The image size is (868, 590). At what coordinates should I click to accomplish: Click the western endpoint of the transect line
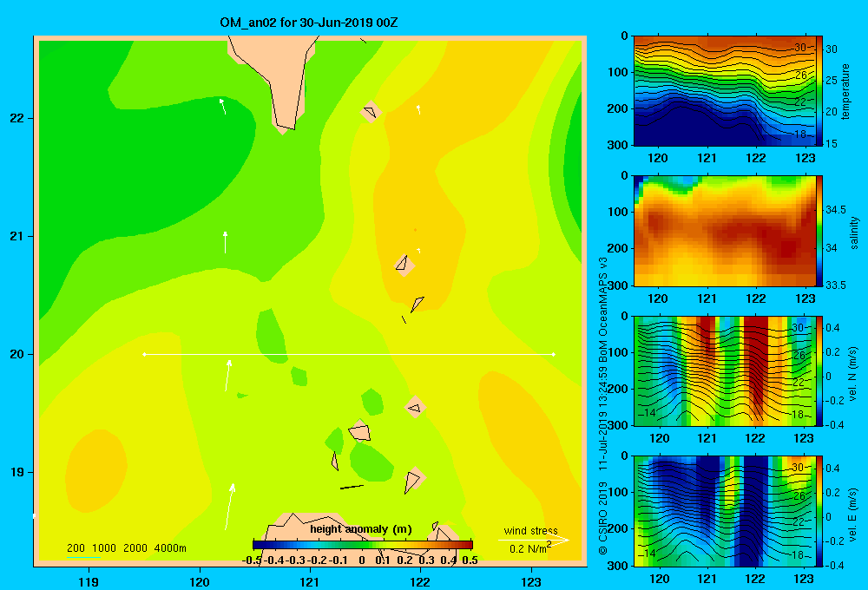pyautogui.click(x=144, y=354)
